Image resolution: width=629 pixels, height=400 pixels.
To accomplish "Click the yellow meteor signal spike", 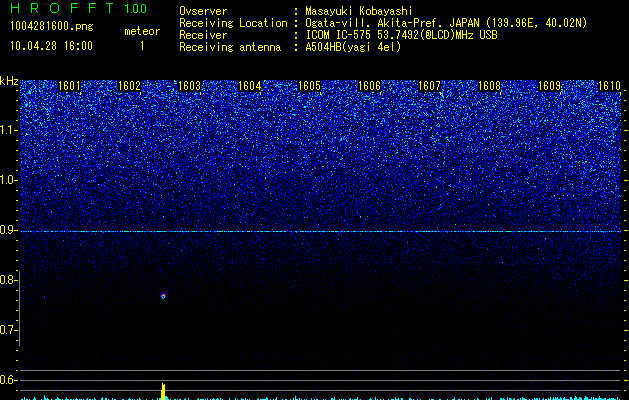I will [x=163, y=391].
